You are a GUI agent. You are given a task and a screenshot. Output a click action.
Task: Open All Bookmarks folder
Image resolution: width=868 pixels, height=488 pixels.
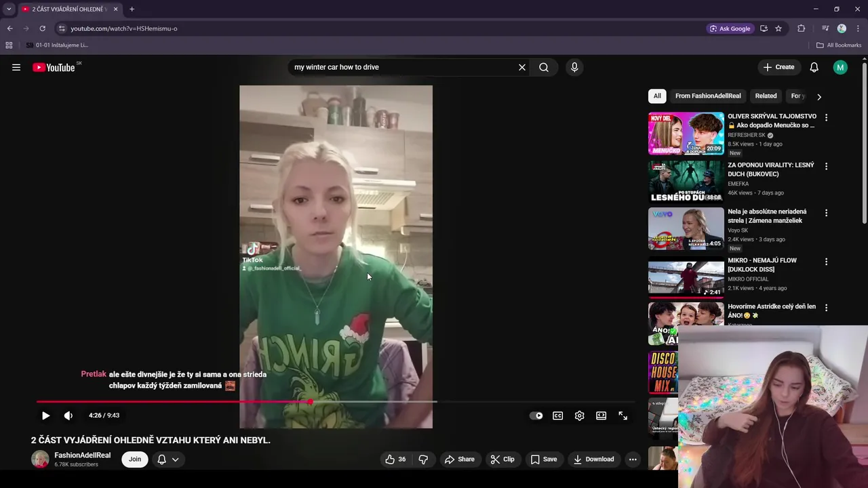click(839, 45)
